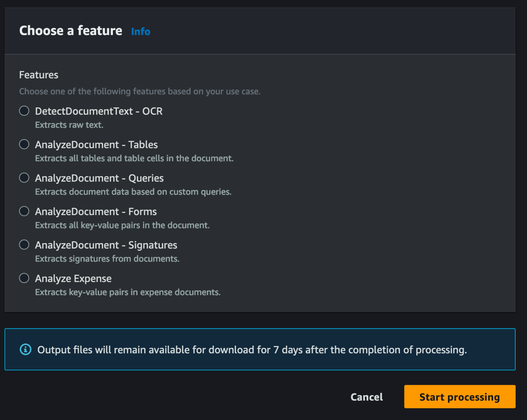Screen dimensions: 527x420
Task: Click the 'Extracts signatures from documents.' description
Action: point(107,258)
